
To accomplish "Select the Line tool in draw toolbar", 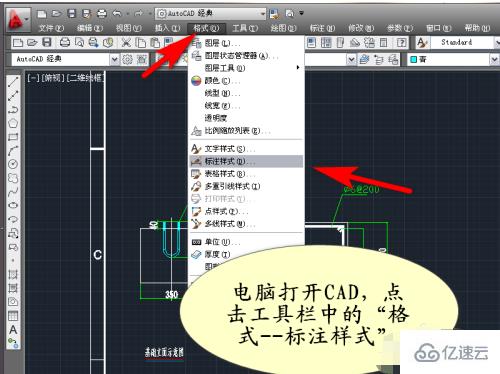I will click(x=13, y=82).
